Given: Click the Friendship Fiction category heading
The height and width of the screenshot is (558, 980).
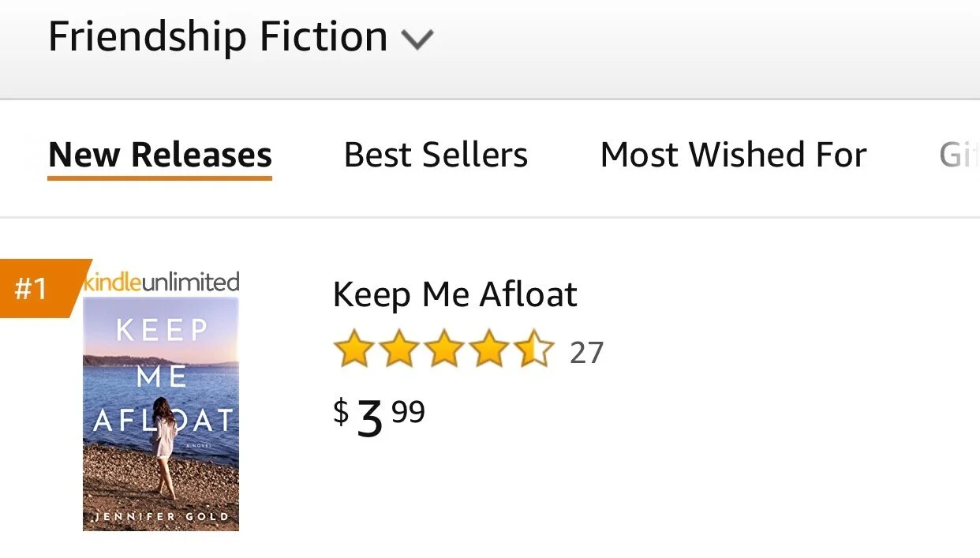Looking at the screenshot, I should [x=218, y=37].
